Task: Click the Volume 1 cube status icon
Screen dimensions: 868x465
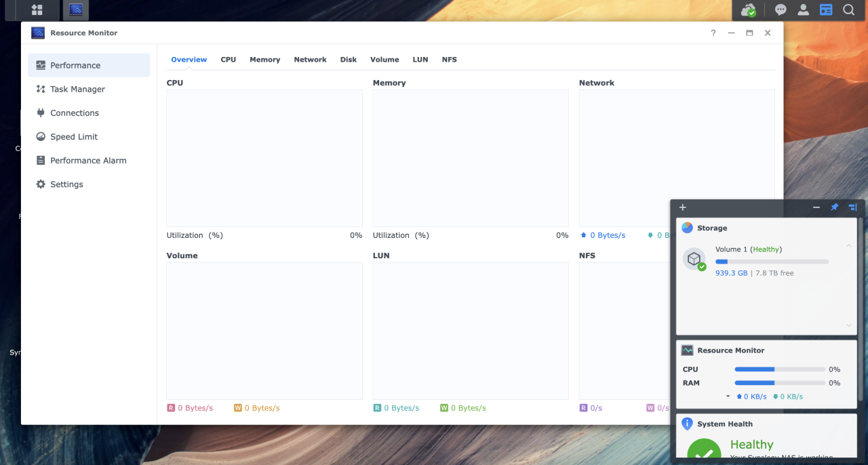Action: 694,260
